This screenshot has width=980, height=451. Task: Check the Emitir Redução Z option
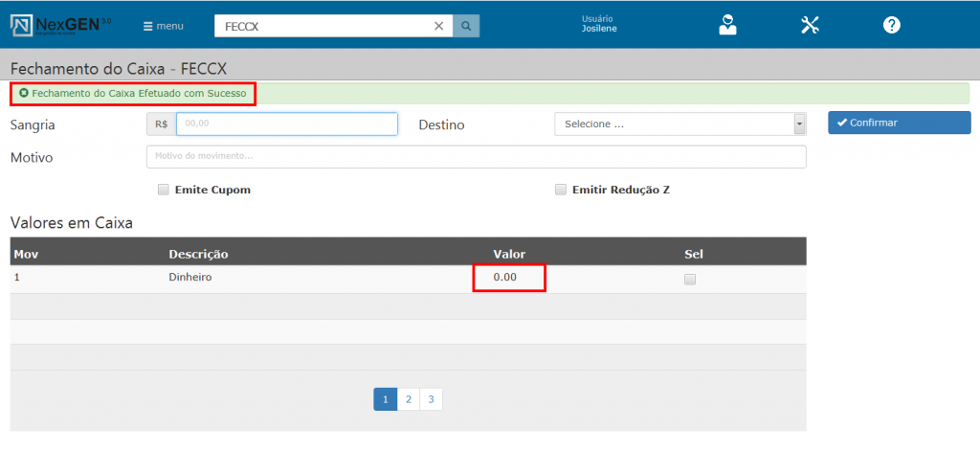[561, 190]
